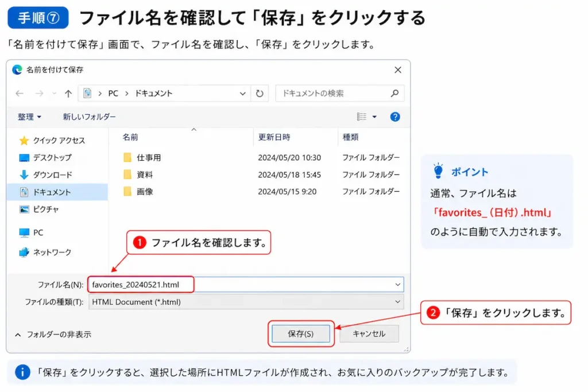Open help with the question mark icon
The image size is (588, 392).
(x=395, y=117)
